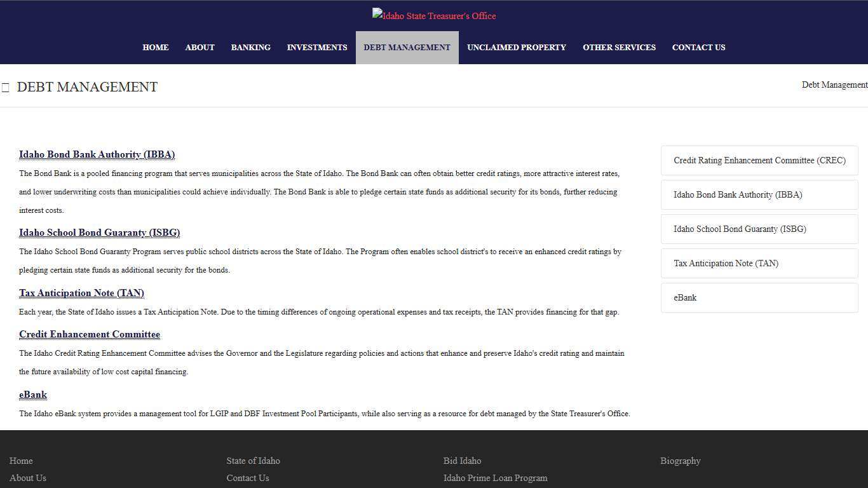Screen dimensions: 868x488
Task: Click the icon beside Debt Management heading
Action: click(x=6, y=88)
